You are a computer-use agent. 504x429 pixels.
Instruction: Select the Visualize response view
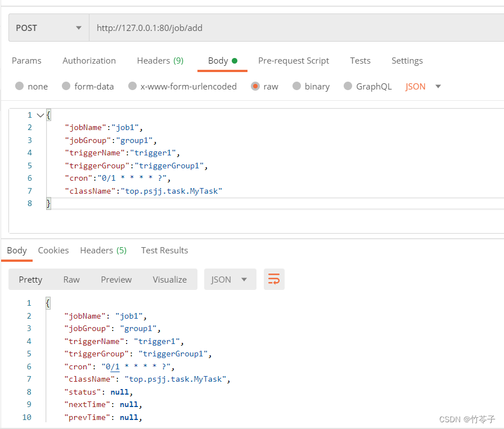pos(170,279)
